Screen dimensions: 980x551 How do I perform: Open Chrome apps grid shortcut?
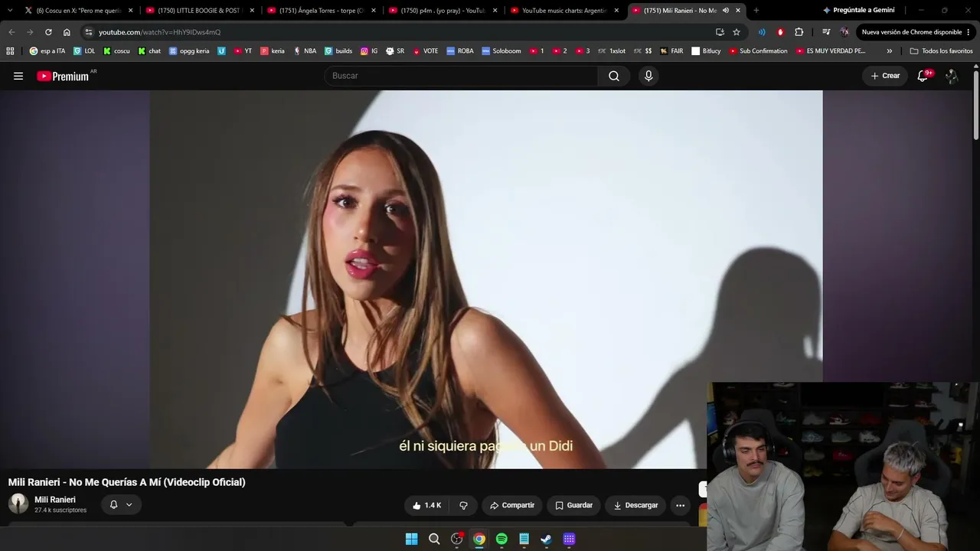(10, 51)
